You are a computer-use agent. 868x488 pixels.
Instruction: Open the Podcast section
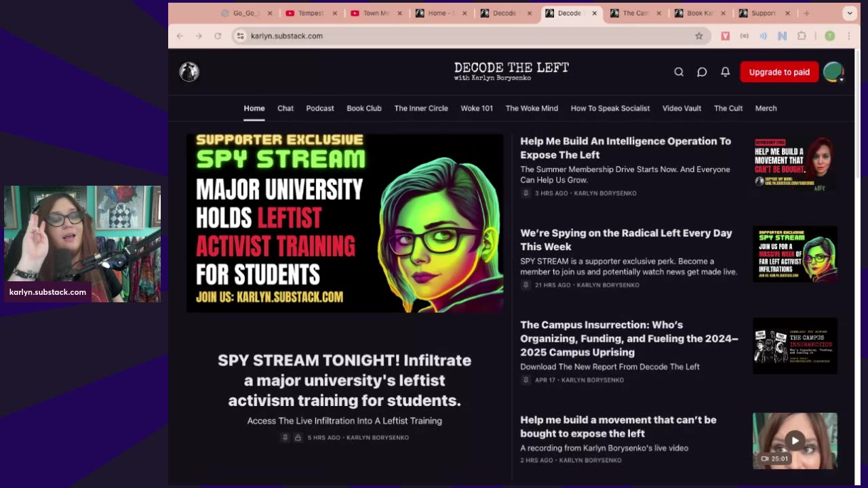320,108
